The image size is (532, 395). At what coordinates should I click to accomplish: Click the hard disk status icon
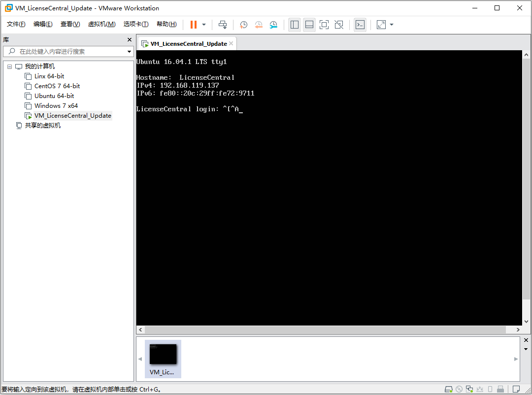[x=449, y=389]
